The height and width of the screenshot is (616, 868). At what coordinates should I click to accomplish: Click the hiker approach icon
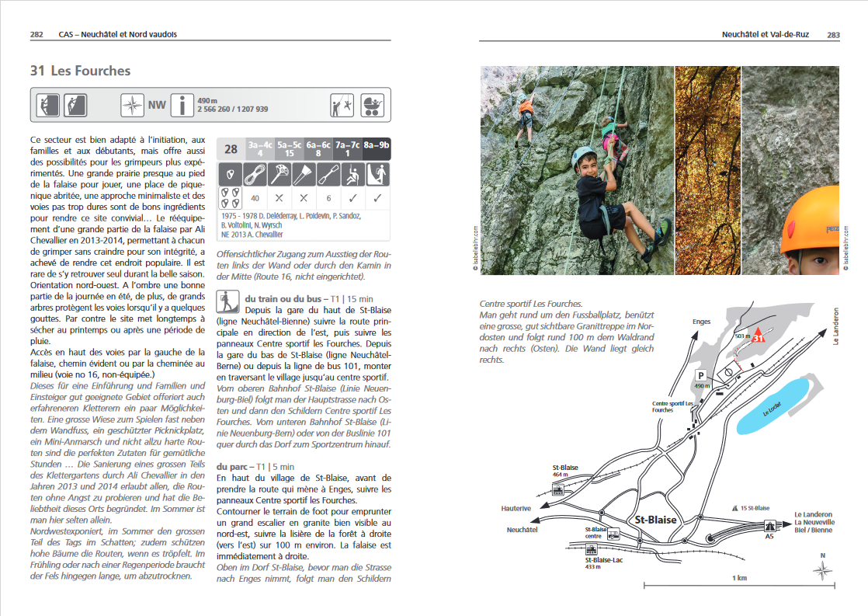tap(227, 302)
